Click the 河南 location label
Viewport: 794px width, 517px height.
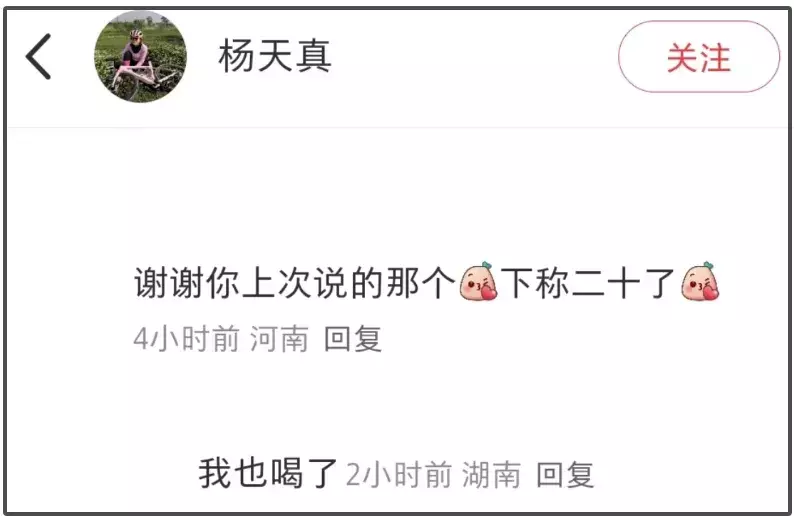[x=280, y=338]
